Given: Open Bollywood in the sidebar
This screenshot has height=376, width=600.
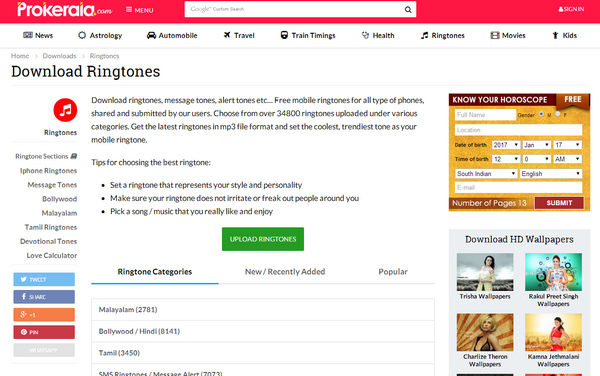Looking at the screenshot, I should (x=59, y=199).
